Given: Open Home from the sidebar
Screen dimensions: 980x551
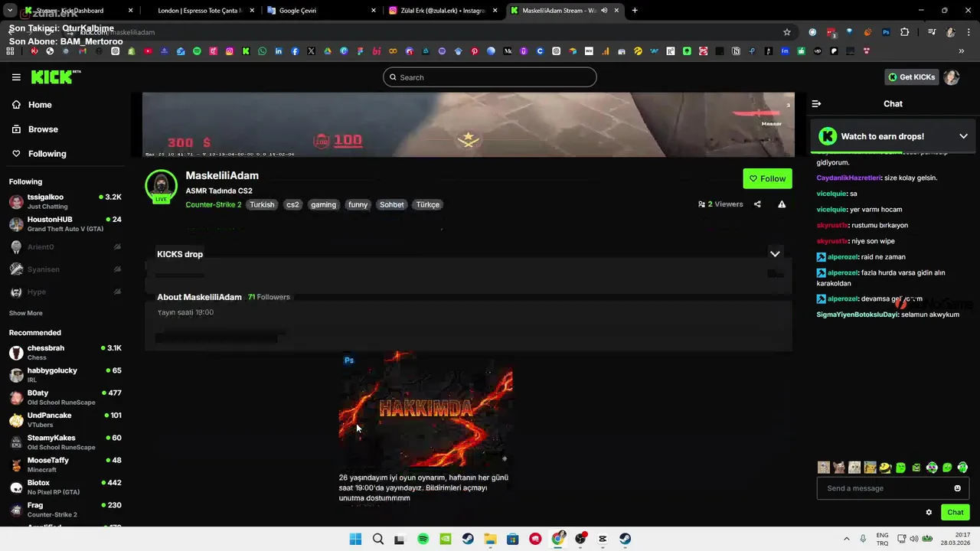Looking at the screenshot, I should point(31,105).
